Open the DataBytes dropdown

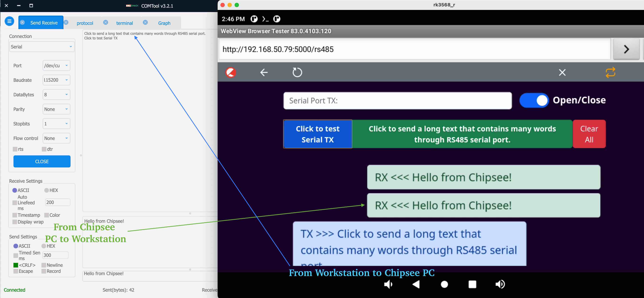tap(56, 95)
